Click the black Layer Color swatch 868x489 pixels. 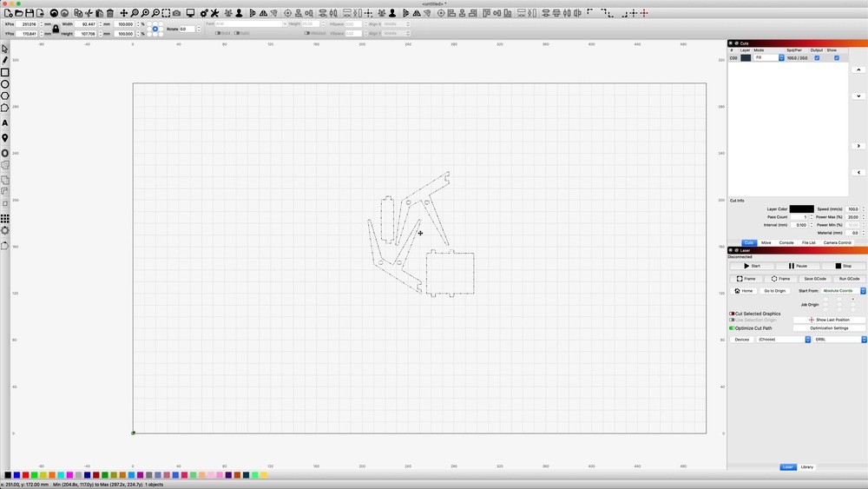click(801, 208)
